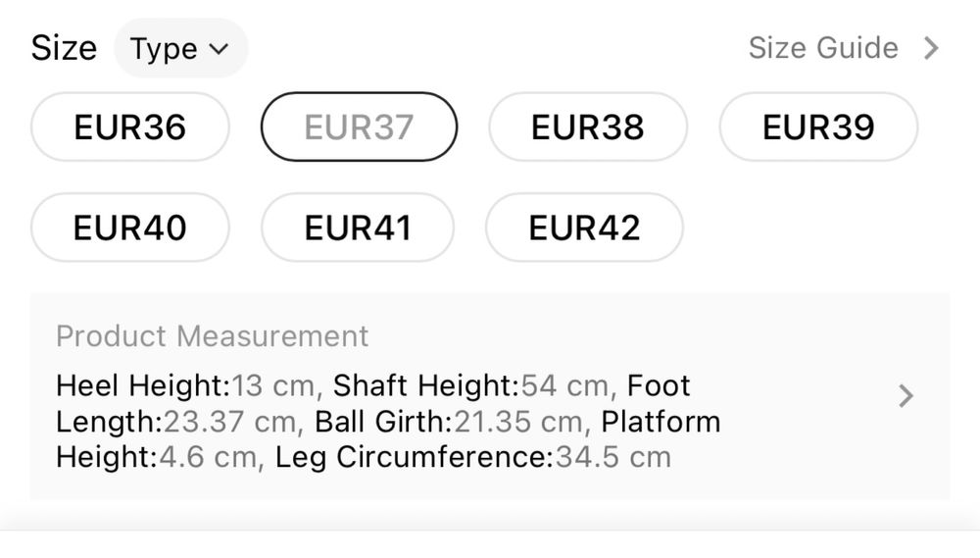Image resolution: width=980 pixels, height=558 pixels.
Task: Click the Size label heading
Action: 64,48
